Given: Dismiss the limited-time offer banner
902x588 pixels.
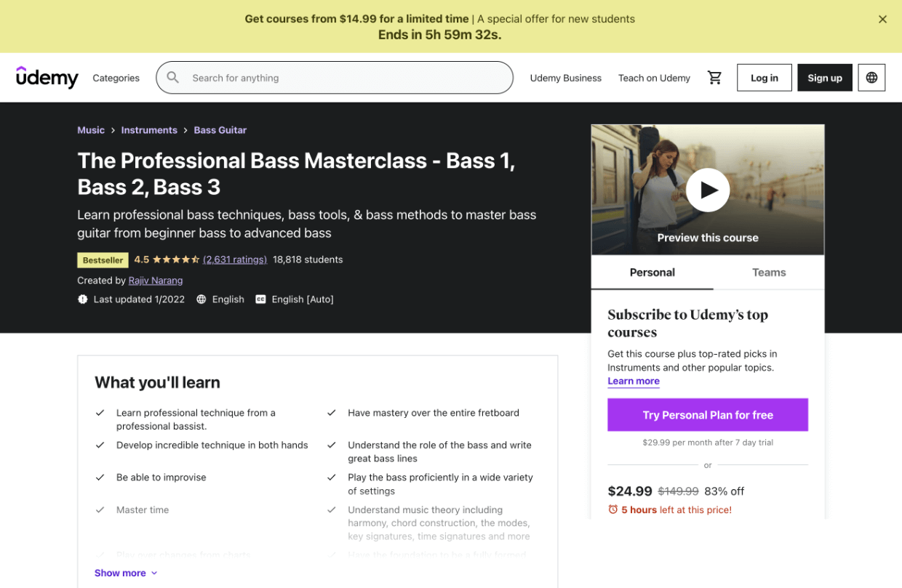Looking at the screenshot, I should [882, 19].
